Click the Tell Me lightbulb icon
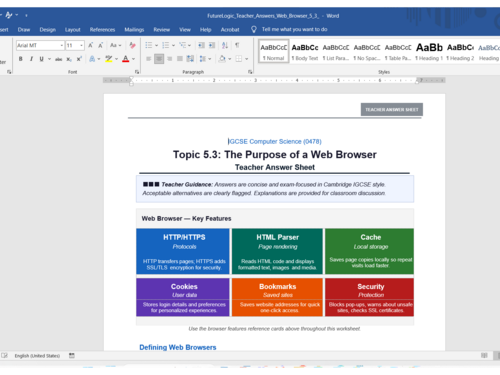This screenshot has height=375, width=500. pyautogui.click(x=254, y=30)
